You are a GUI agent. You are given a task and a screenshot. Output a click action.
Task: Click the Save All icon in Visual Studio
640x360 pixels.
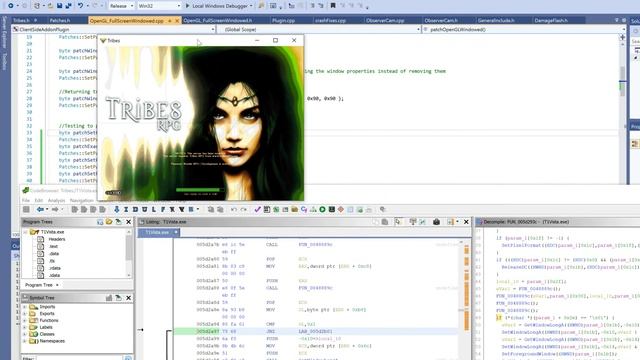coord(68,6)
